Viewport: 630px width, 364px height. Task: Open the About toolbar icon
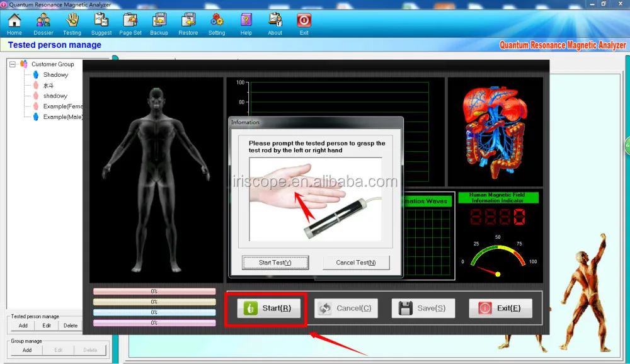pyautogui.click(x=275, y=24)
